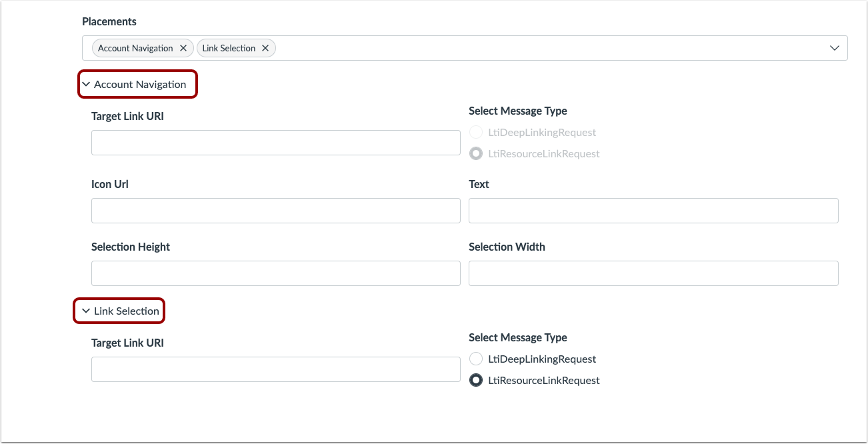Focus the Icon Url input field
This screenshot has width=868, height=444.
point(275,211)
